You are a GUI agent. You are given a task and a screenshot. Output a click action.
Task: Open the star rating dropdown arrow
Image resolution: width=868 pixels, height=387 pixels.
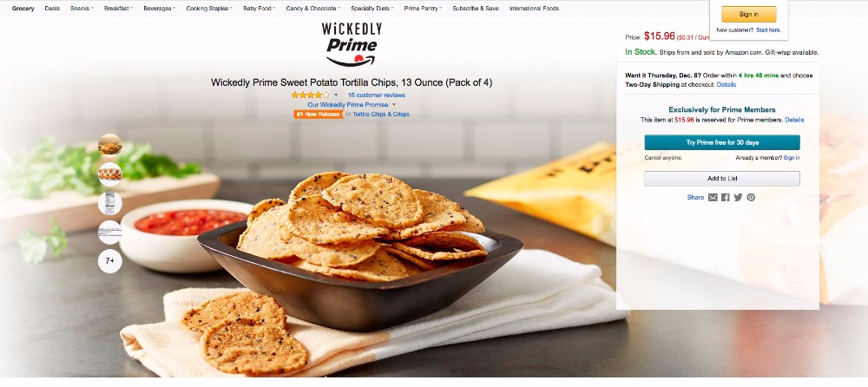tap(335, 95)
